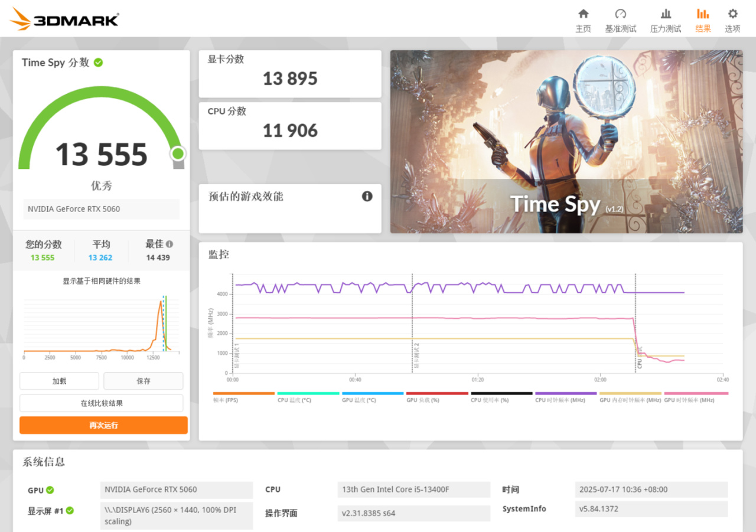756x532 pixels.
Task: Toggle the black CPU 使用率 (%) legend item
Action: point(501,397)
